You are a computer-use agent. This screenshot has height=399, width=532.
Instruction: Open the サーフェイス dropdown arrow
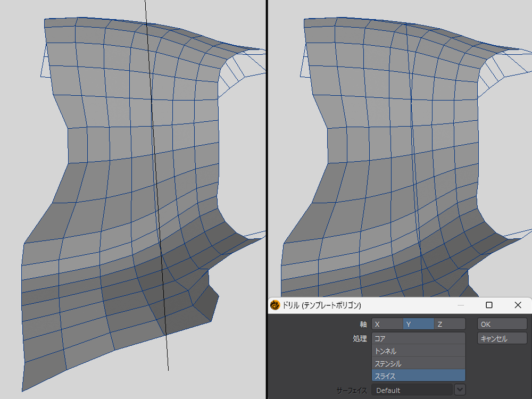pos(460,390)
